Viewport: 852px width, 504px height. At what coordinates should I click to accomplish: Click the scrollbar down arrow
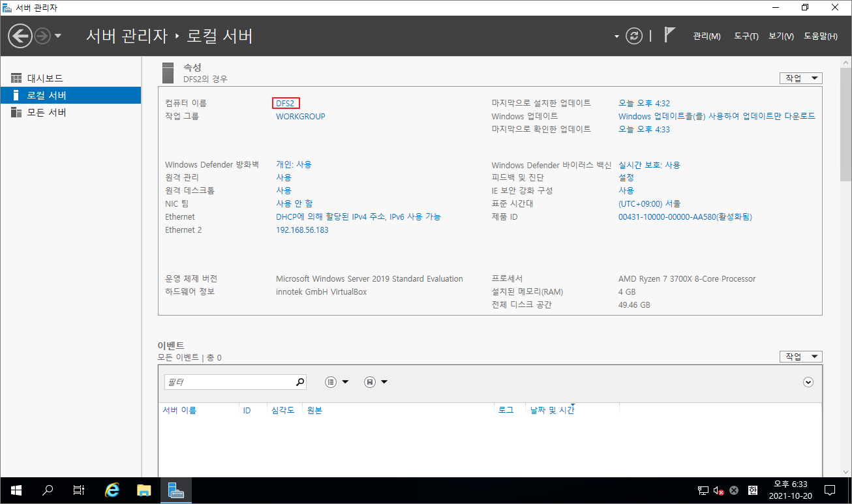tap(845, 472)
